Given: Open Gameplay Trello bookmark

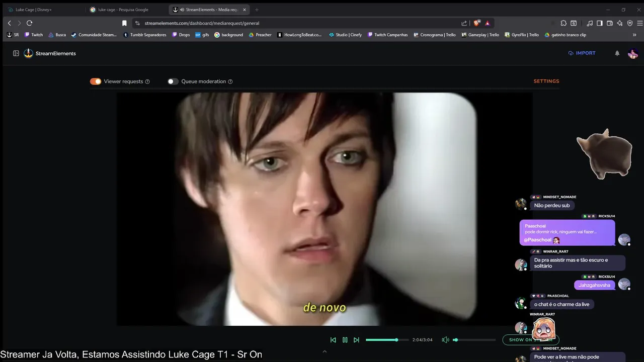Looking at the screenshot, I should [480, 35].
